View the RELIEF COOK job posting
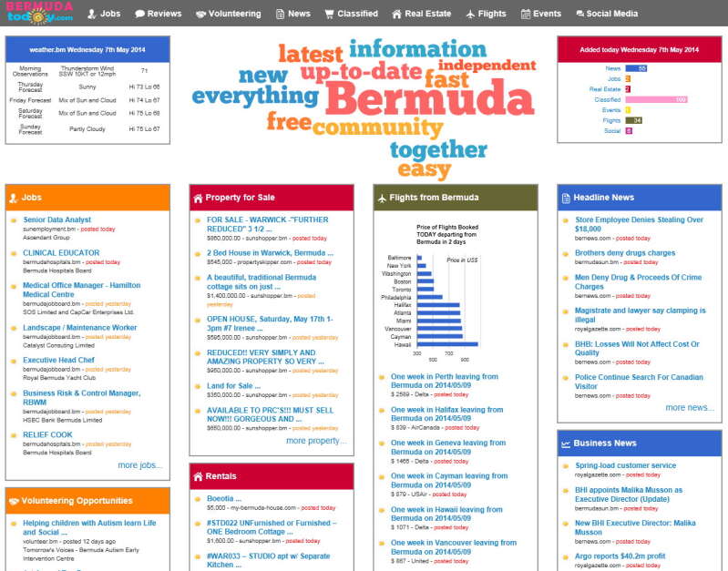728x571 pixels. tap(47, 435)
